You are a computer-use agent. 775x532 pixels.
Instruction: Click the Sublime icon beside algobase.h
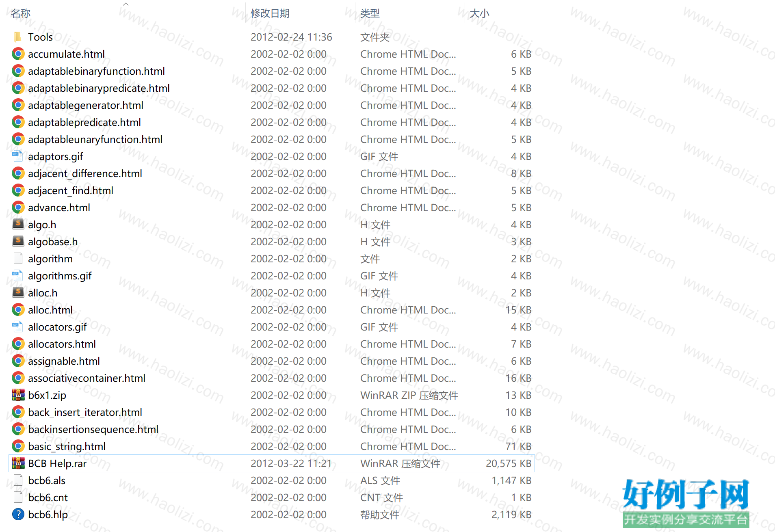[x=18, y=241]
